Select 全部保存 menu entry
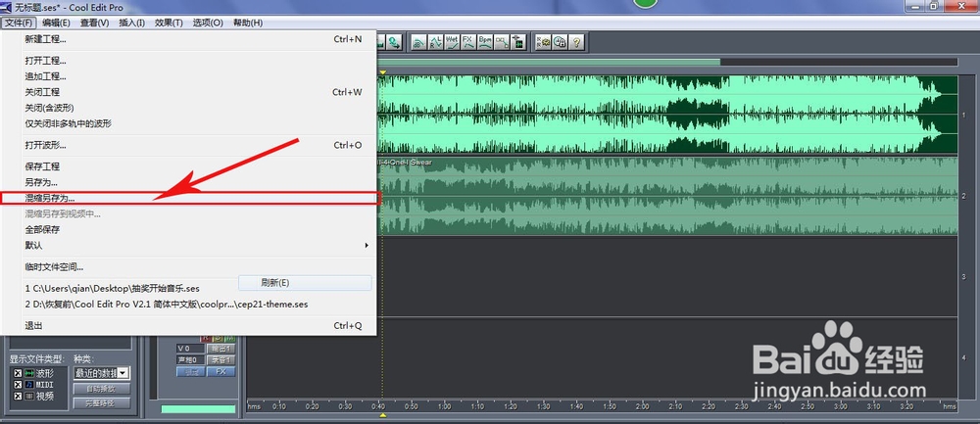 [189, 230]
